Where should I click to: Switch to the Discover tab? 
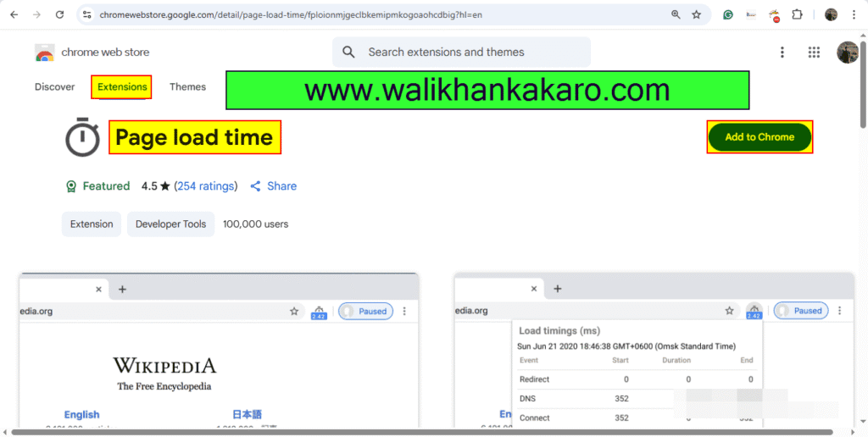coord(55,87)
